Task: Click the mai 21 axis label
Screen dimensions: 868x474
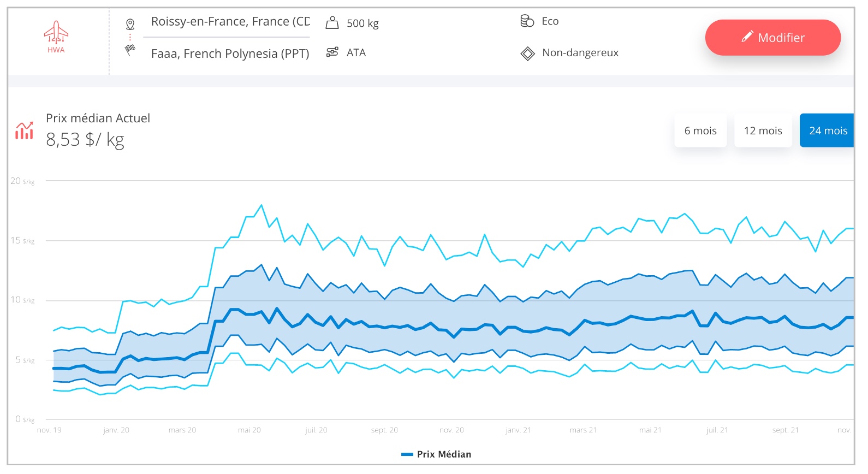Action: (x=650, y=430)
